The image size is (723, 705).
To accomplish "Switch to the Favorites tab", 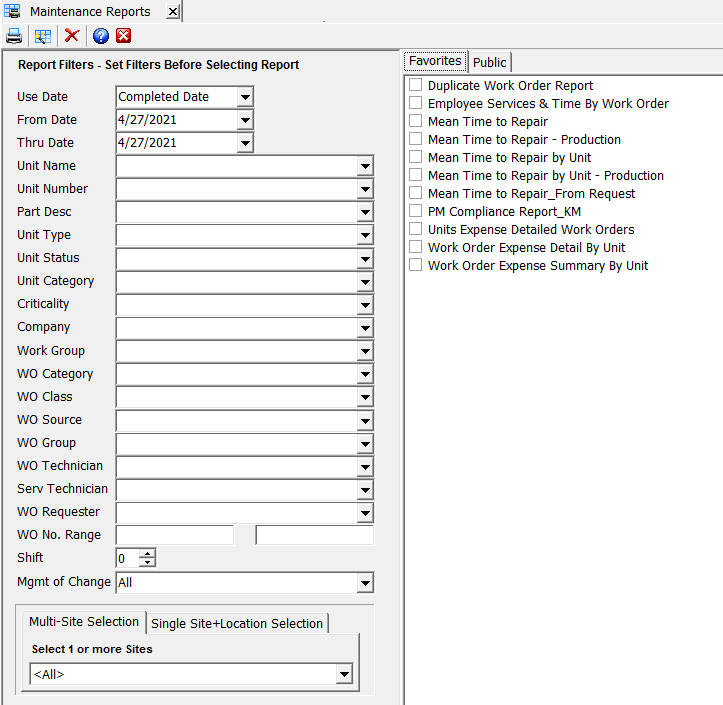I will [435, 61].
